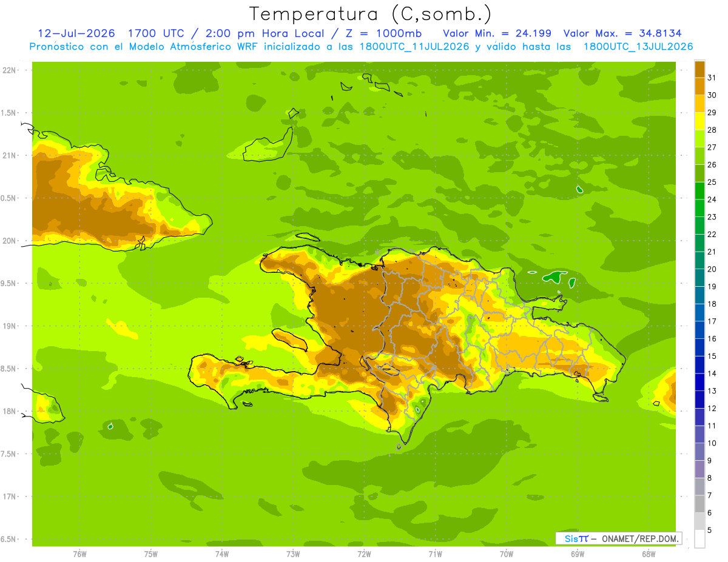Click the '22' color scale label
Viewport: 728px width, 562px height.
click(712, 235)
